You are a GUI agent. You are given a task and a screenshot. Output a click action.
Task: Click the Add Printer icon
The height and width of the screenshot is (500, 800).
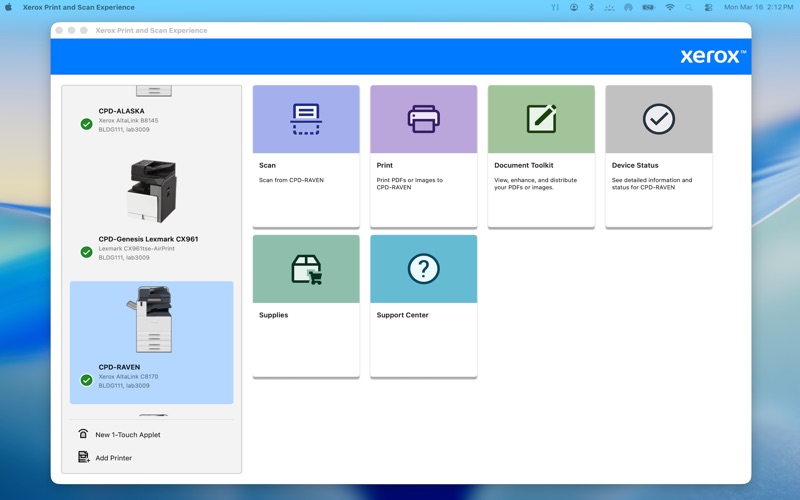(83, 457)
